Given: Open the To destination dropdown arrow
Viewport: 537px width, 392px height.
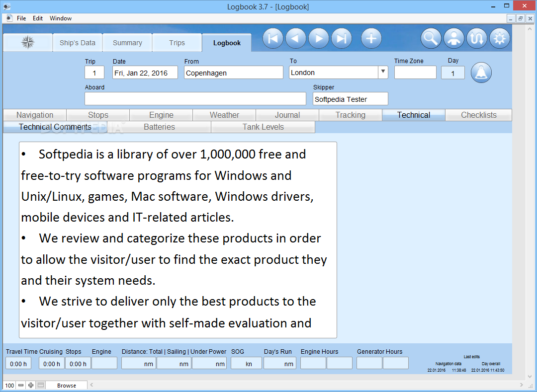Looking at the screenshot, I should pos(383,72).
